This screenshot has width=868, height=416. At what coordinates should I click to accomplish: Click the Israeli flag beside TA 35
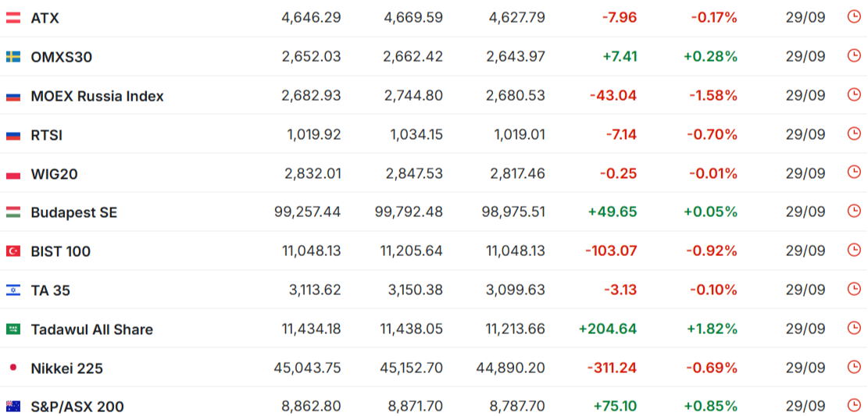pos(13,290)
